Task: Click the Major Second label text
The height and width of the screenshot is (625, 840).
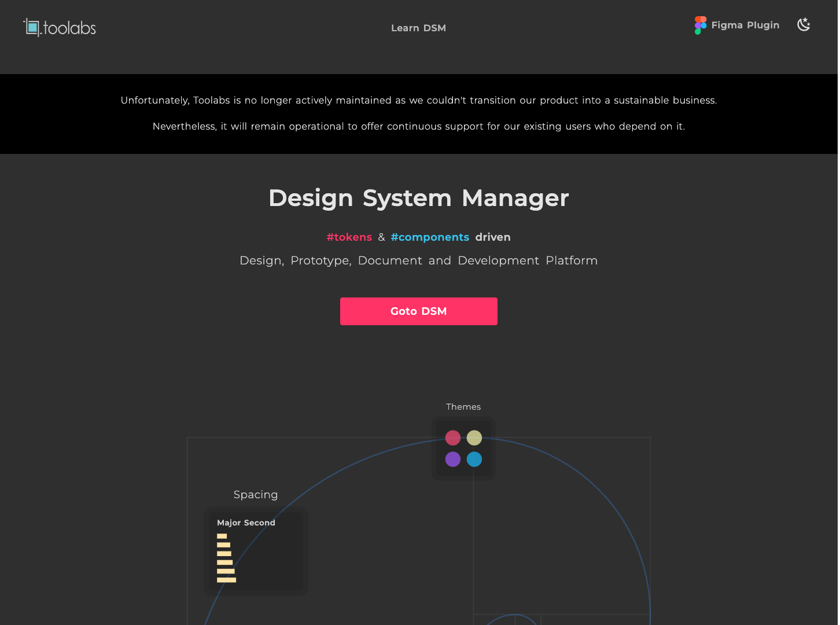Action: [x=246, y=523]
